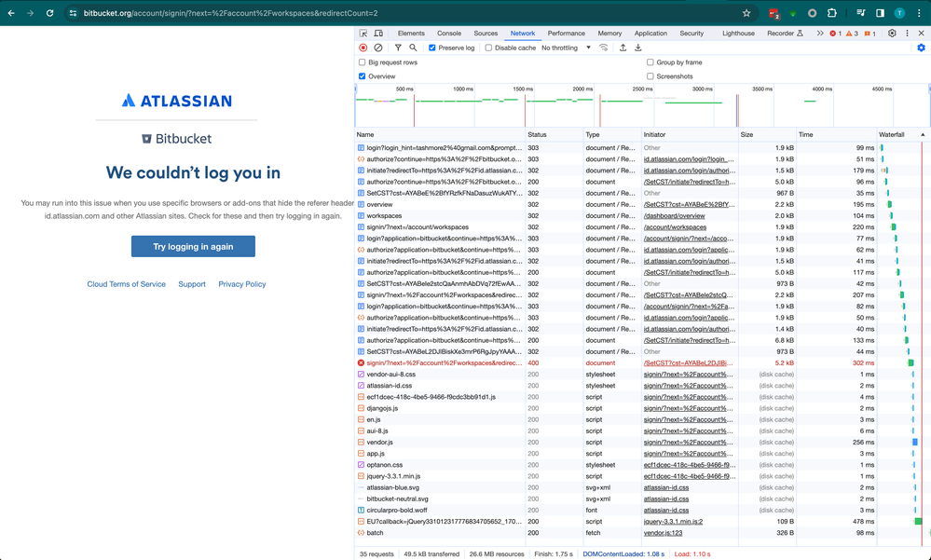Open the Chrome three-dot menu
Viewport: 931px width, 560px height.
919,13
